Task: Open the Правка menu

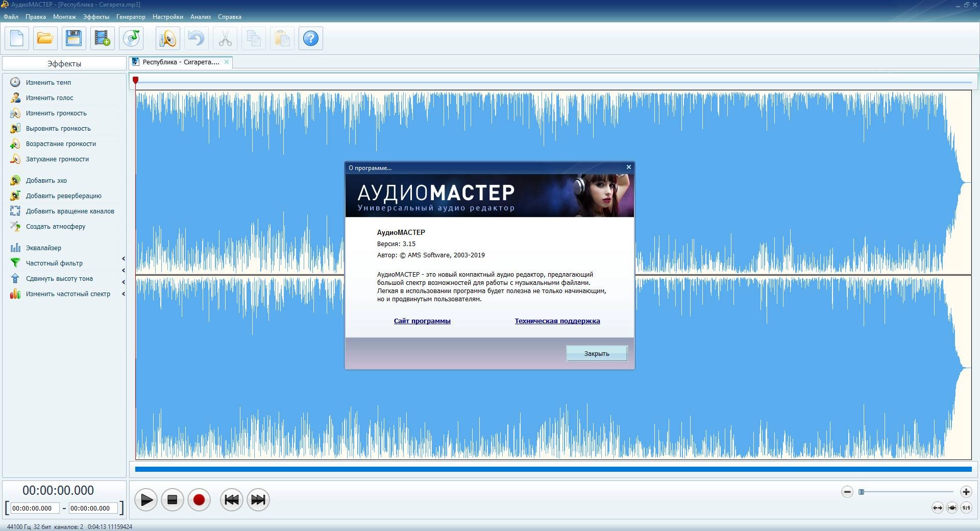Action: 36,17
